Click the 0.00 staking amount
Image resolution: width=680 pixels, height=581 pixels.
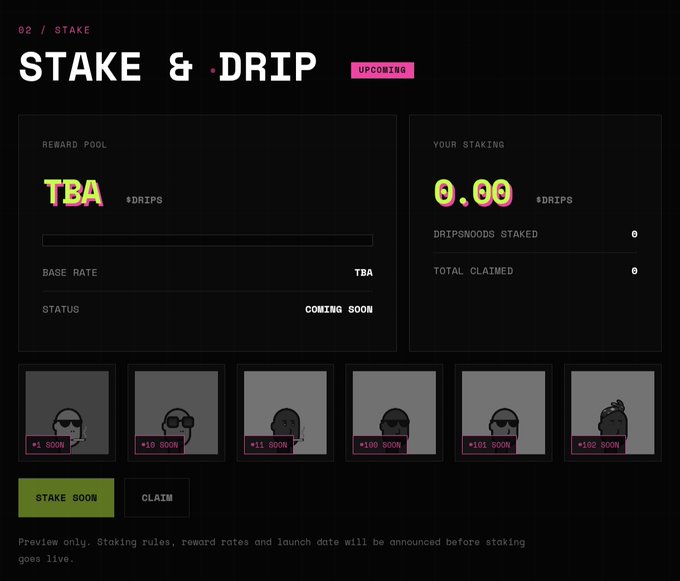point(473,193)
